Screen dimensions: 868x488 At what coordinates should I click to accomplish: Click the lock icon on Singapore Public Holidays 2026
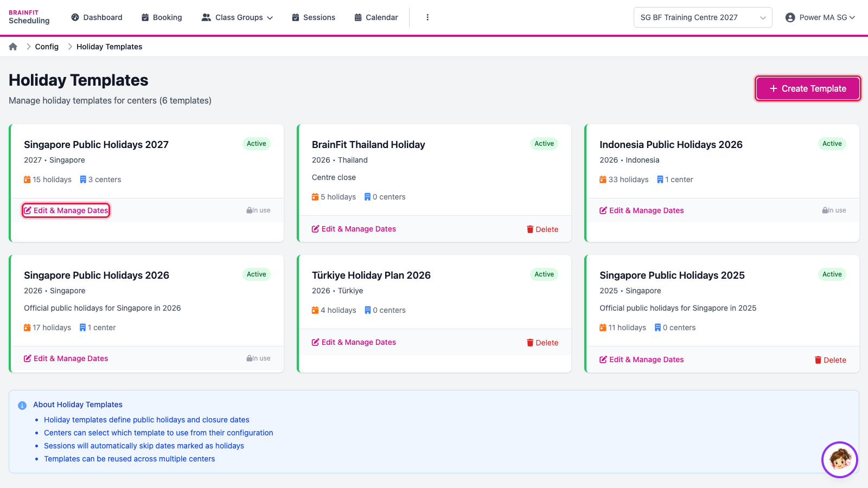click(249, 358)
